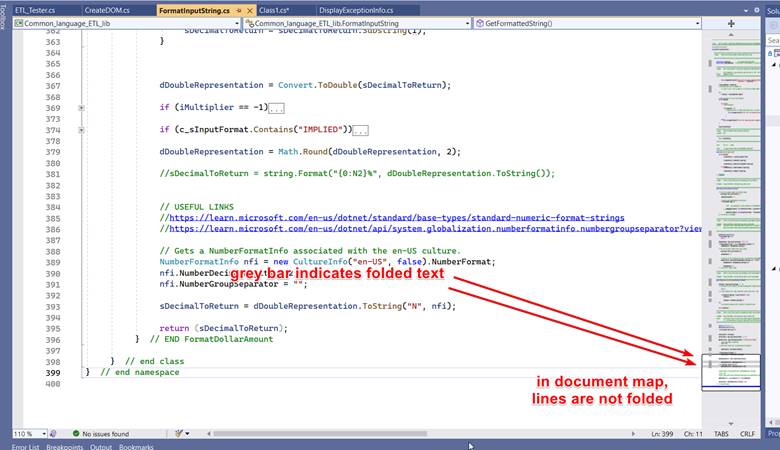Click the CRLF line ending indicator
The height and width of the screenshot is (450, 780).
(747, 434)
